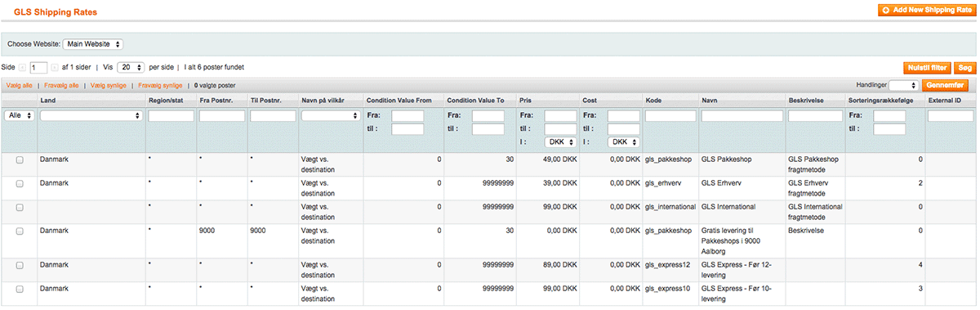Open the Choose Website dropdown

(x=92, y=43)
